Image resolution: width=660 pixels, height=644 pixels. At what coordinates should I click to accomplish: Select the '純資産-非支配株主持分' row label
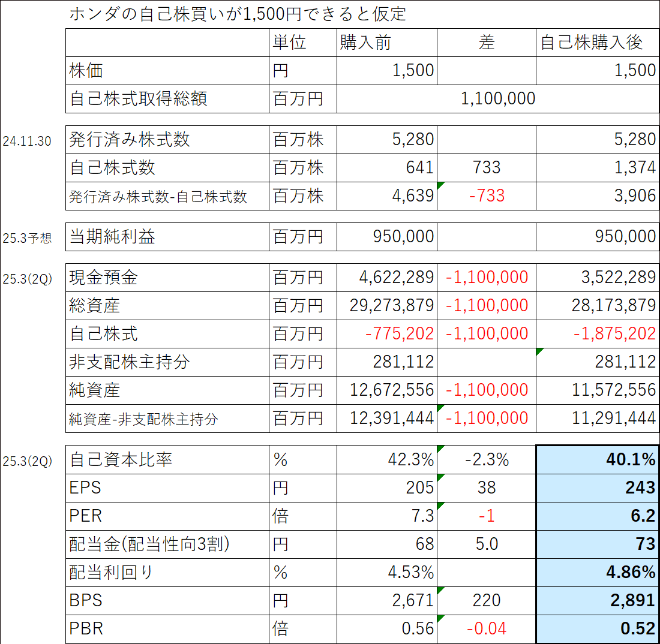(x=143, y=419)
